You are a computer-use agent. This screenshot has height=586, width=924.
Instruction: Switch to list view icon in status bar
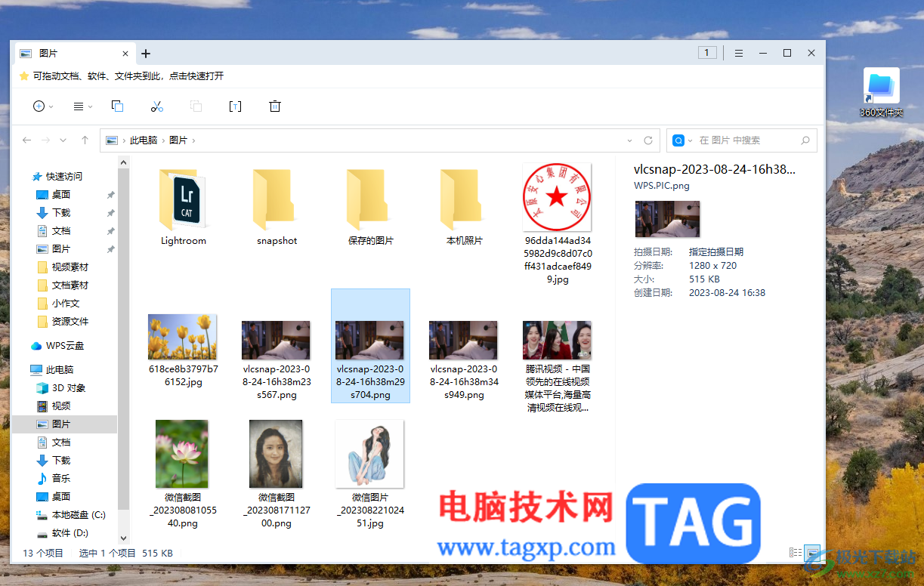pos(795,553)
